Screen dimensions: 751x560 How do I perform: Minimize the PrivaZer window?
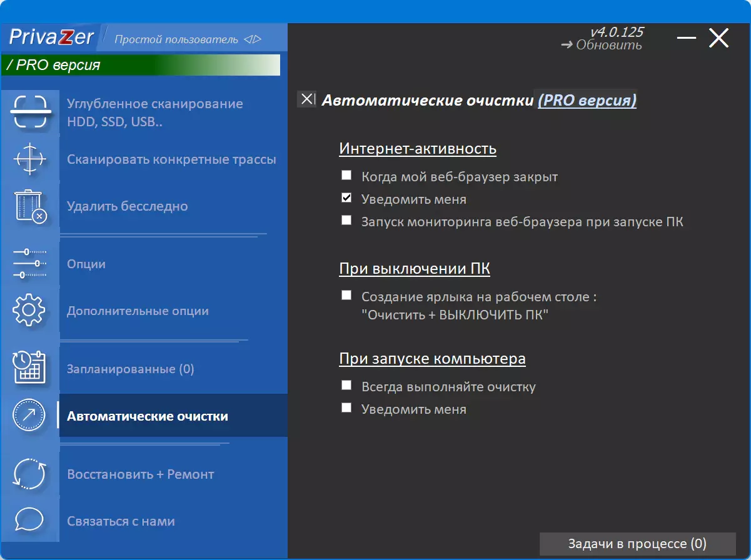click(x=686, y=38)
